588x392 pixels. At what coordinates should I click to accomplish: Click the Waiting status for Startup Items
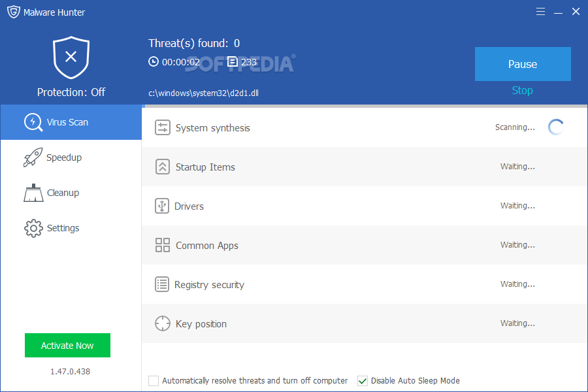(517, 167)
